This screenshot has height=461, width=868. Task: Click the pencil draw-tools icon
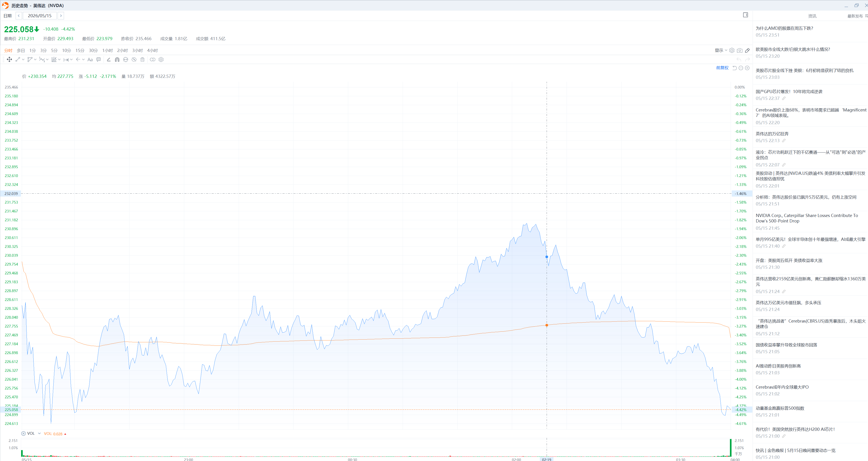point(747,51)
